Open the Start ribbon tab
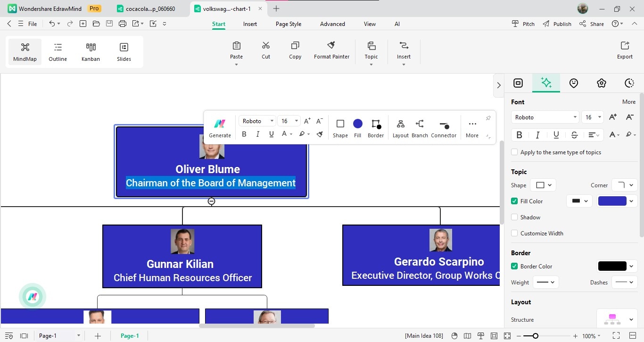 pyautogui.click(x=219, y=24)
